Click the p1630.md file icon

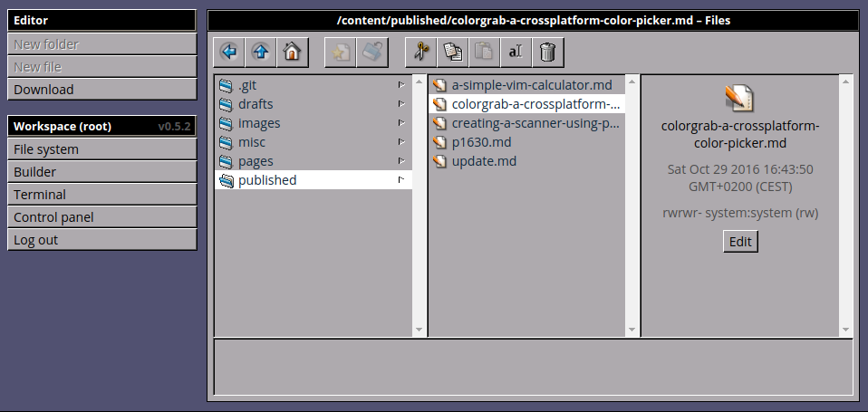[439, 142]
